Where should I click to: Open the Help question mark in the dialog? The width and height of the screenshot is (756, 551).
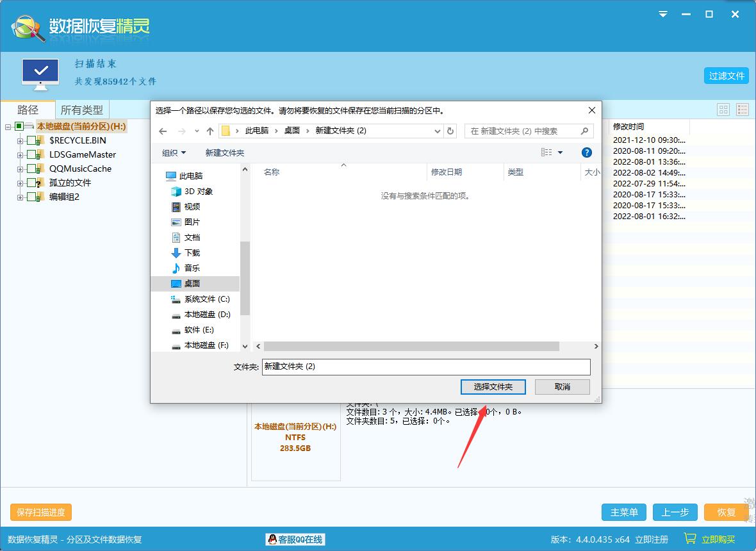pos(588,152)
